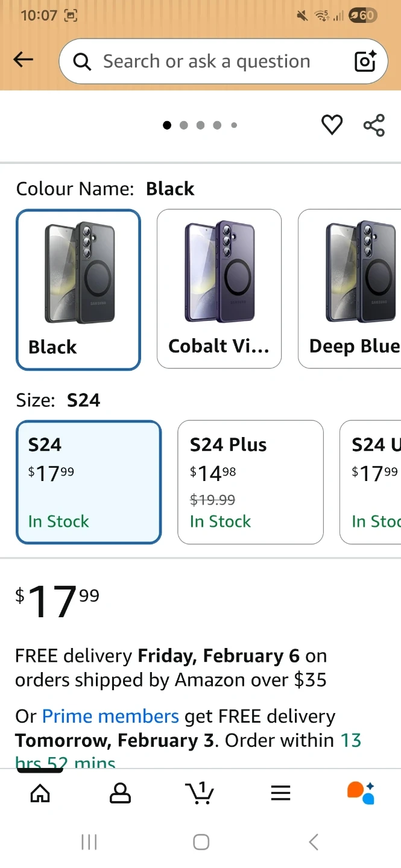
Task: Open the hamburger menu tab
Action: (280, 793)
